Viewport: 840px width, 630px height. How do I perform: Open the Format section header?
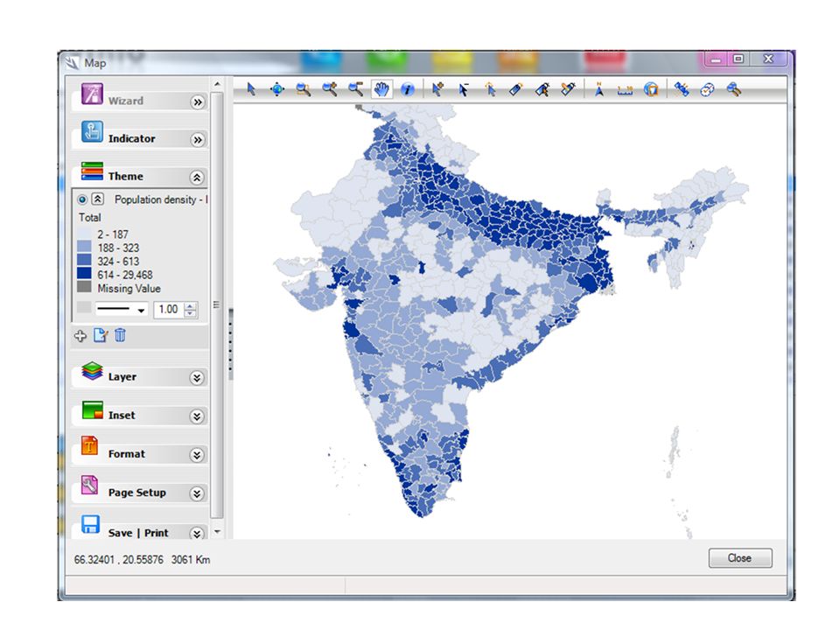point(139,454)
